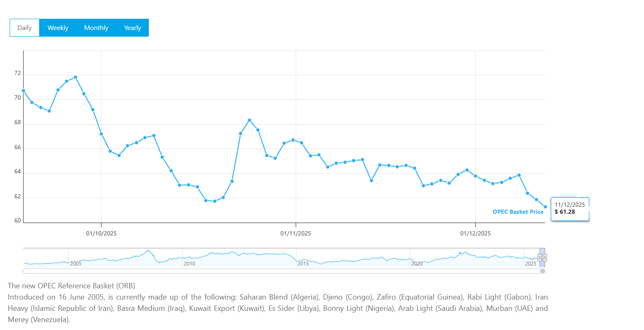Switch chart to Yearly view
This screenshot has height=330, width=644.
[132, 28]
